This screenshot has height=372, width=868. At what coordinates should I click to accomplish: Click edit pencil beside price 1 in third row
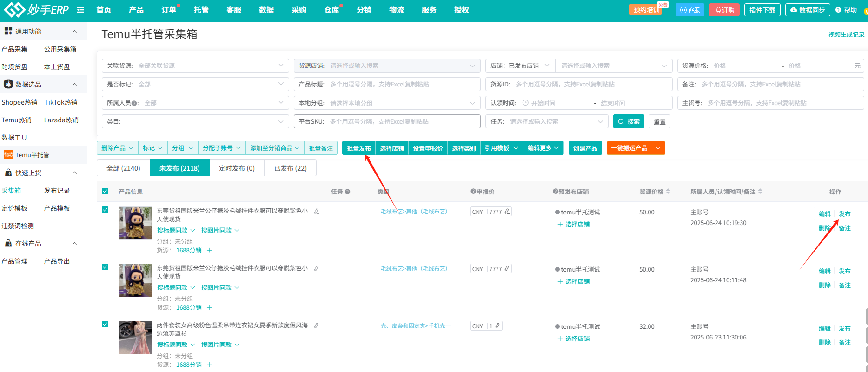(498, 326)
